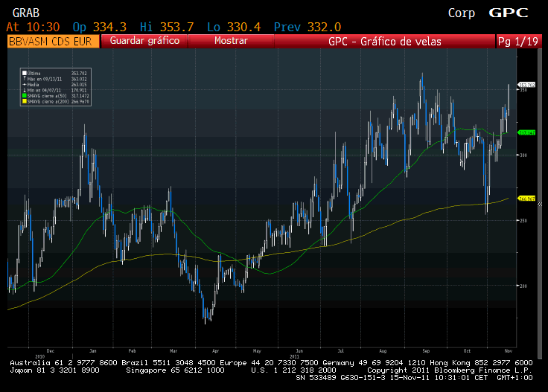Click the legend value 353.702
This screenshot has height=392, width=548.
tap(79, 74)
